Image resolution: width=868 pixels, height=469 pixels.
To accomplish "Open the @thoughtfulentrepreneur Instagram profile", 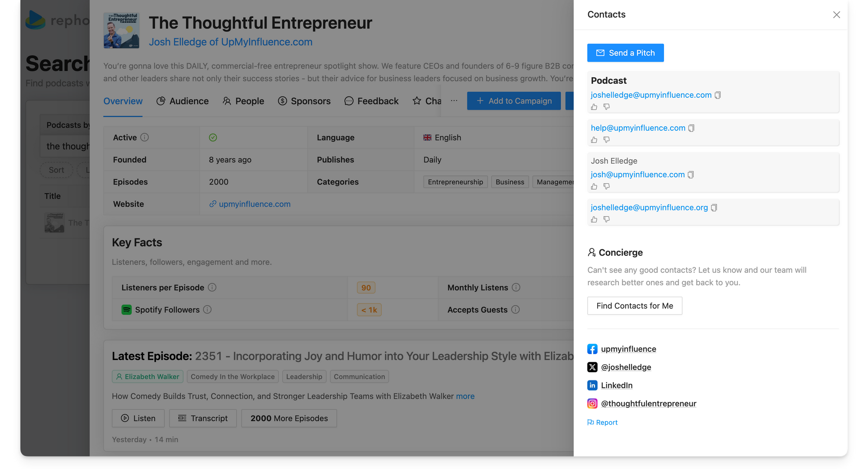I will coord(648,404).
